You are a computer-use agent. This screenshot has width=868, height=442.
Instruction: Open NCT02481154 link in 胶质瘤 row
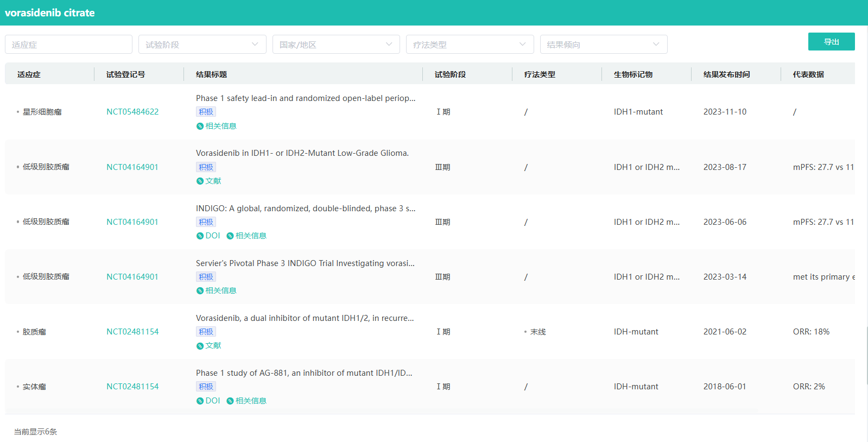tap(132, 332)
